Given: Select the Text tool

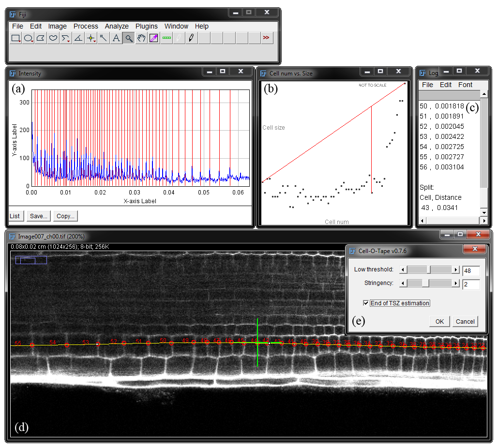Looking at the screenshot, I should coord(116,38).
